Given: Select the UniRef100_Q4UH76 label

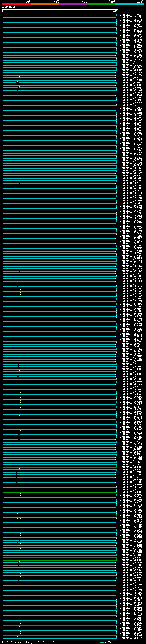Looking at the screenshot, I should coord(131,432).
